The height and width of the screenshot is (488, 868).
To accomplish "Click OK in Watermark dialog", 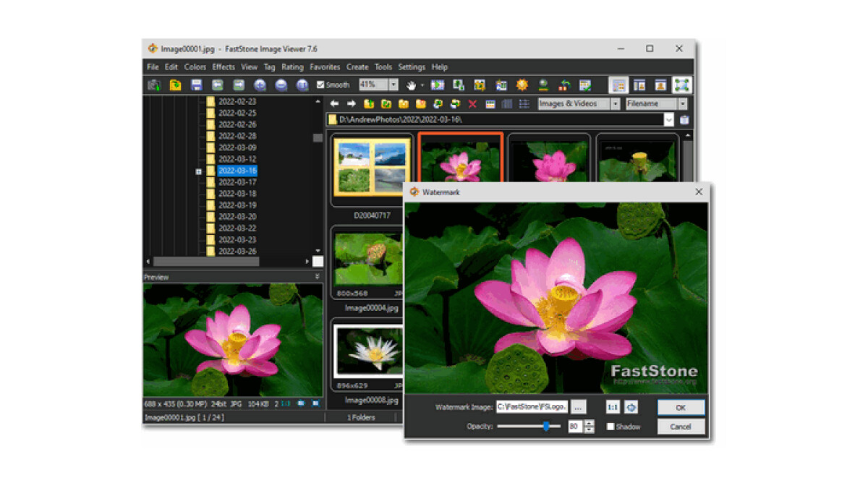I will click(x=681, y=408).
